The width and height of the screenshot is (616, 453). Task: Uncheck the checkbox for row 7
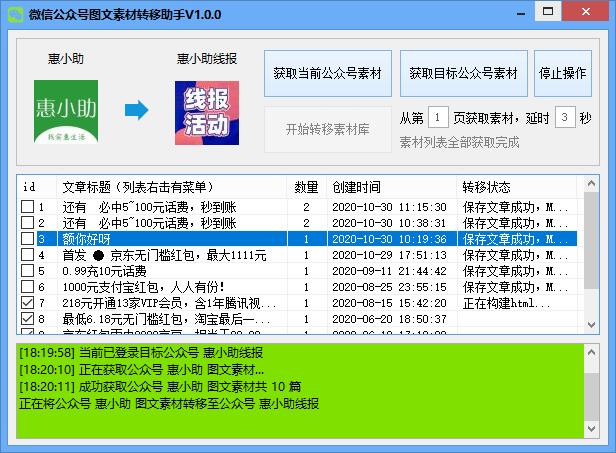[x=27, y=303]
